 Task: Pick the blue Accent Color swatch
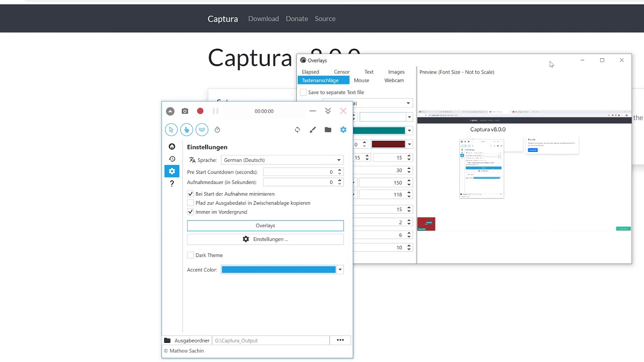pos(279,270)
